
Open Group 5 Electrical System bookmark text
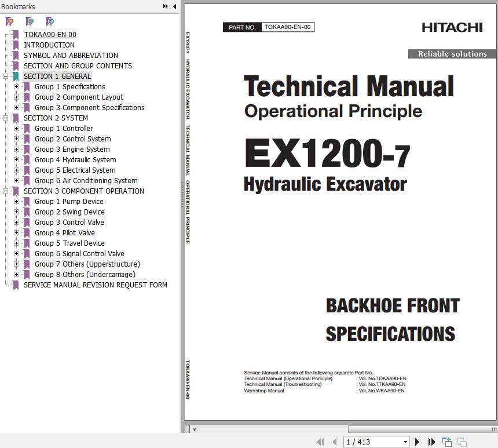[x=75, y=170]
